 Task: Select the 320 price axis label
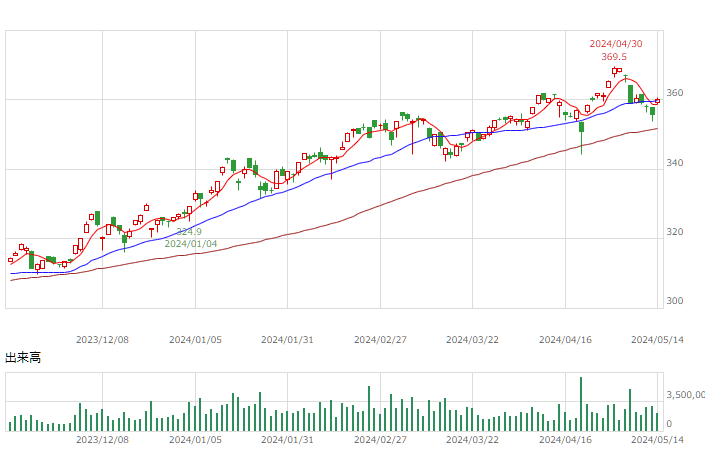[674, 231]
